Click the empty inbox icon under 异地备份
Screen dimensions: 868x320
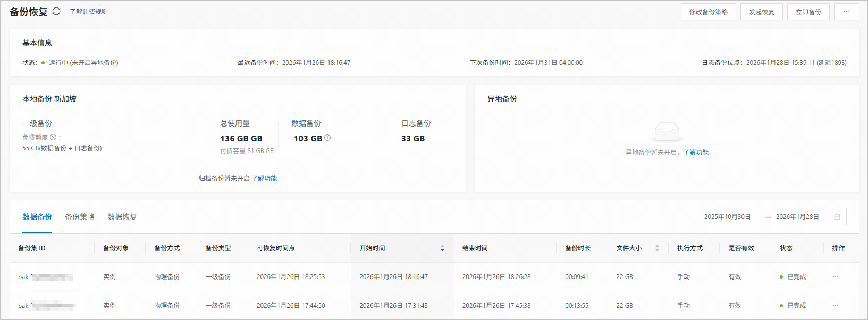pos(667,131)
